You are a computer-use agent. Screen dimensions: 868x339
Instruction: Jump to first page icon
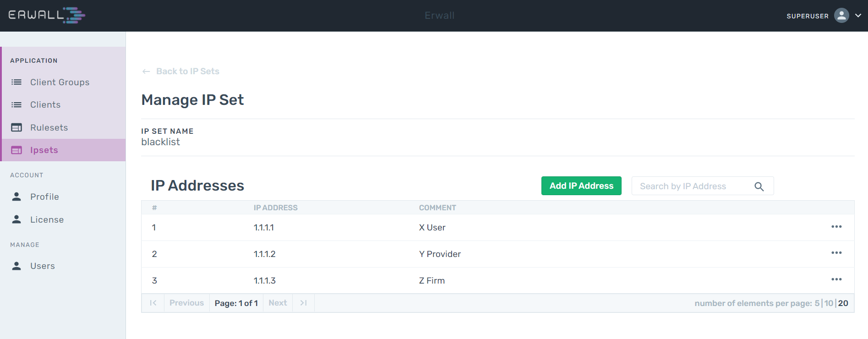point(153,303)
